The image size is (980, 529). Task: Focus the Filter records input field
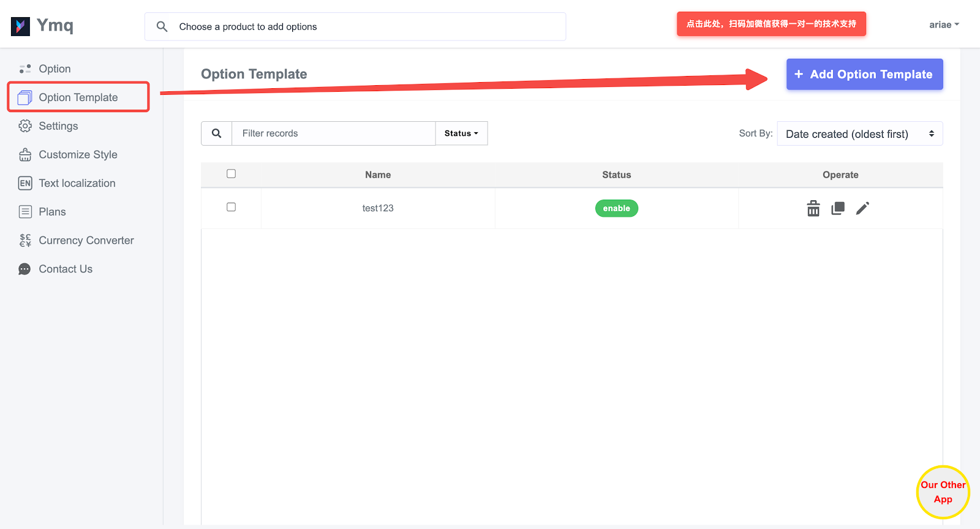click(x=333, y=133)
